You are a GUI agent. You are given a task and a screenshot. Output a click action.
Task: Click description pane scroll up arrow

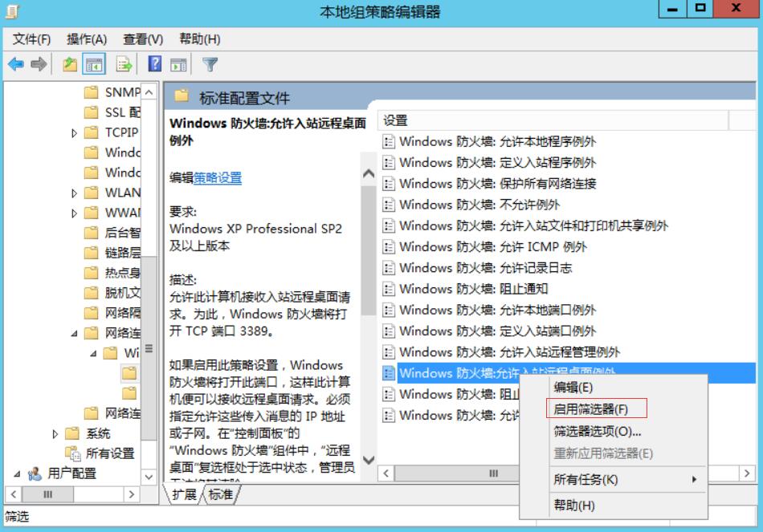tap(369, 173)
